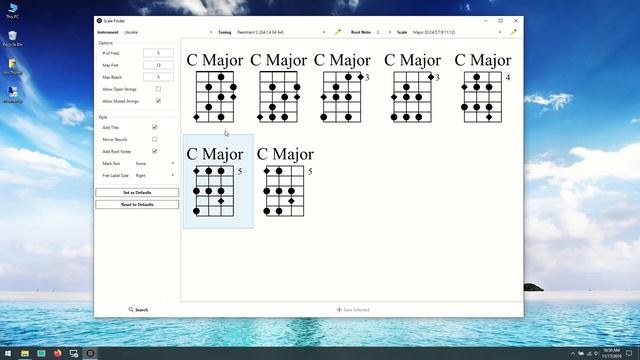Viewport: 640px width, 360px height.
Task: Select the first C Major open-position diagram
Action: 215,87
